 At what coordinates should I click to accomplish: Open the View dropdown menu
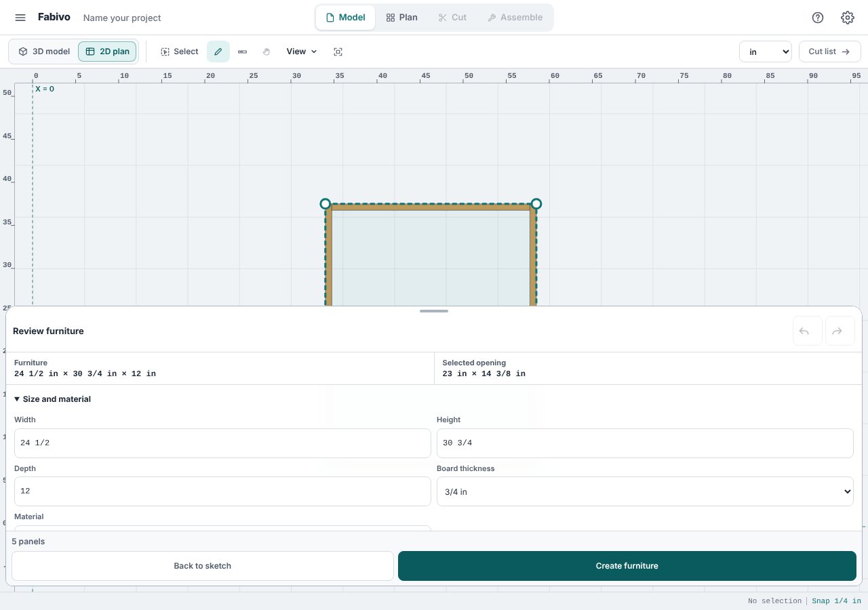tap(302, 52)
